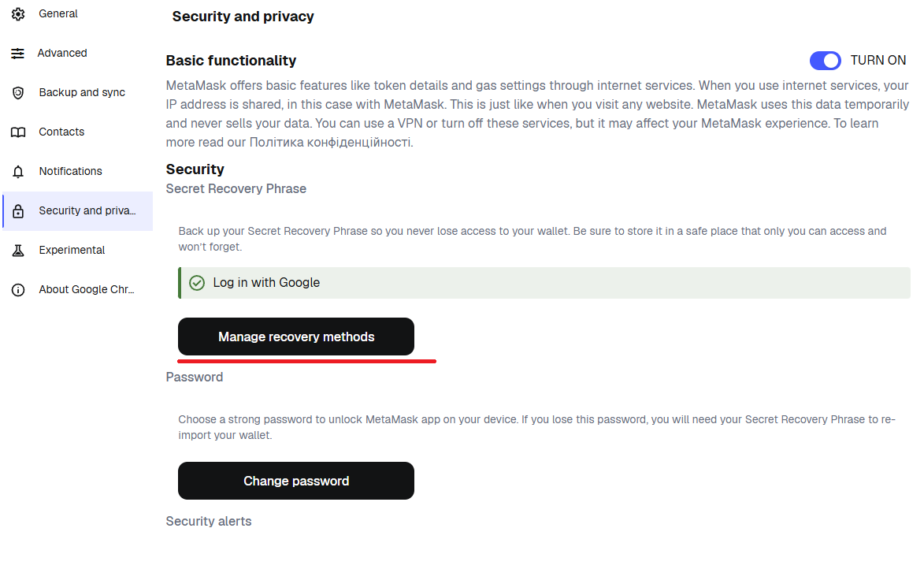Select the Experimental label in sidebar
The height and width of the screenshot is (569, 924).
(x=72, y=251)
